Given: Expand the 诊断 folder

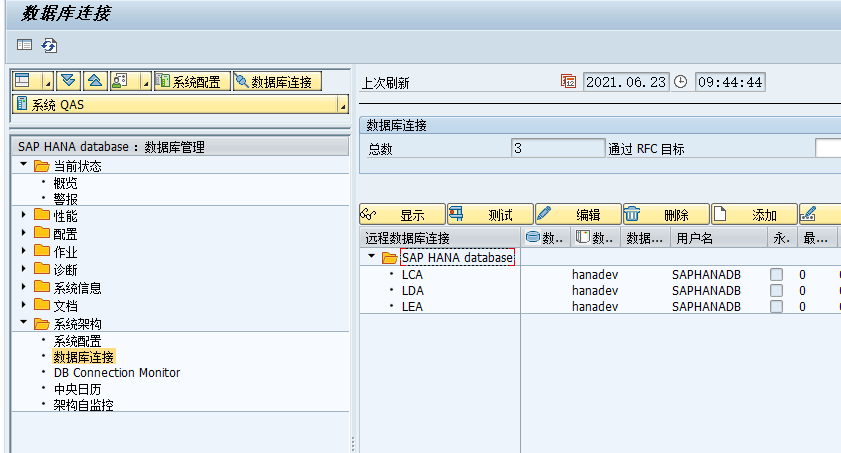Looking at the screenshot, I should coord(24,269).
